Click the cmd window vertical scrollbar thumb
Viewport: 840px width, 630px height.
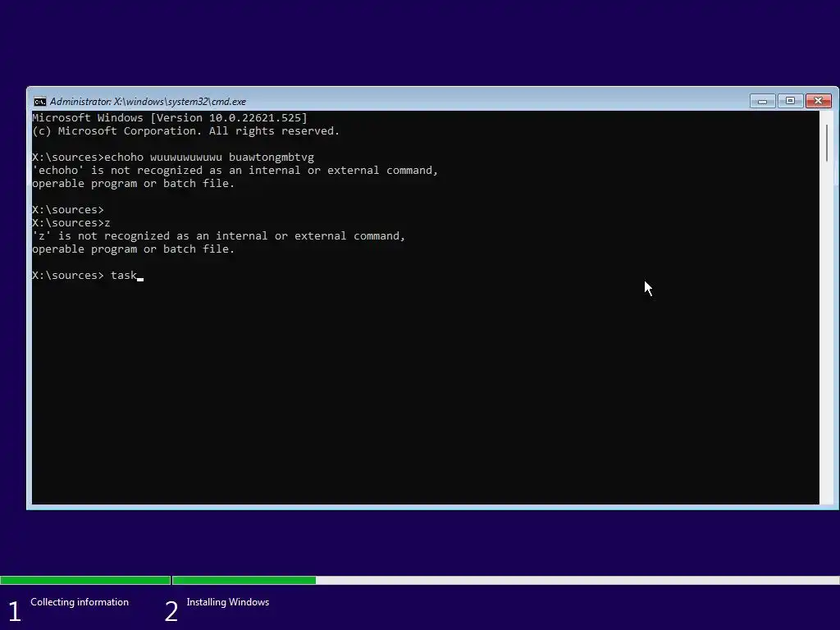tap(827, 143)
